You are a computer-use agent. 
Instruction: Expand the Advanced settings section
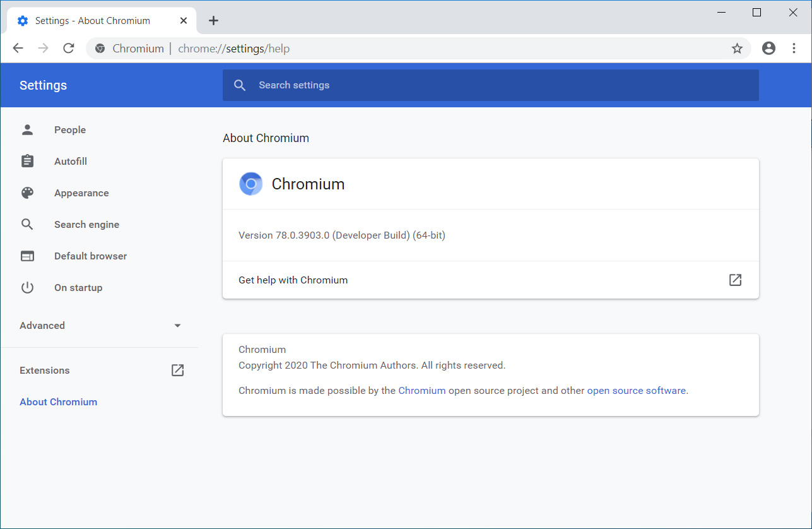pos(177,325)
